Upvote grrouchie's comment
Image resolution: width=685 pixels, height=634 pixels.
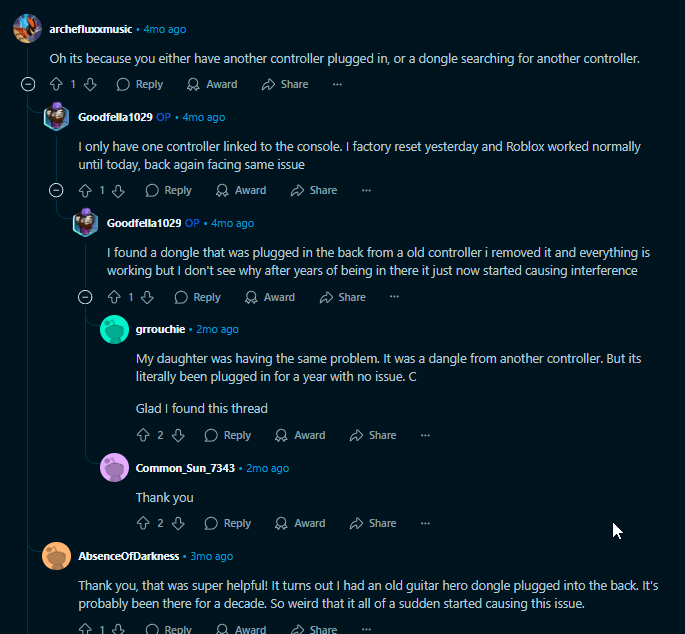(143, 436)
